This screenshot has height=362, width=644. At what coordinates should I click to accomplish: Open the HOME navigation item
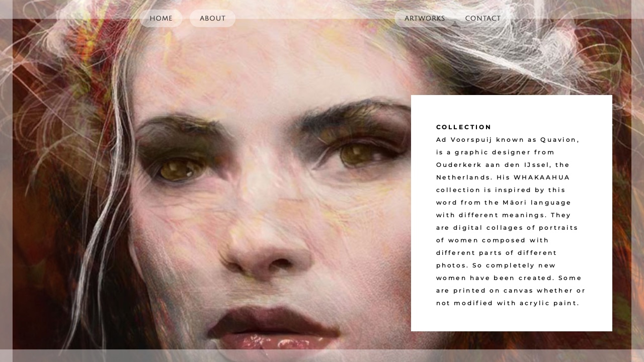[x=161, y=19]
